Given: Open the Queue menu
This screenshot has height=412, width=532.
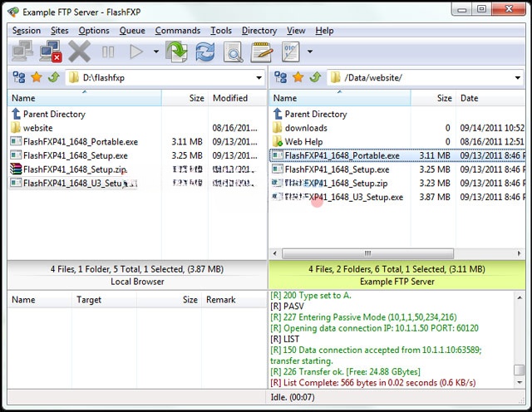Looking at the screenshot, I should click(x=132, y=31).
